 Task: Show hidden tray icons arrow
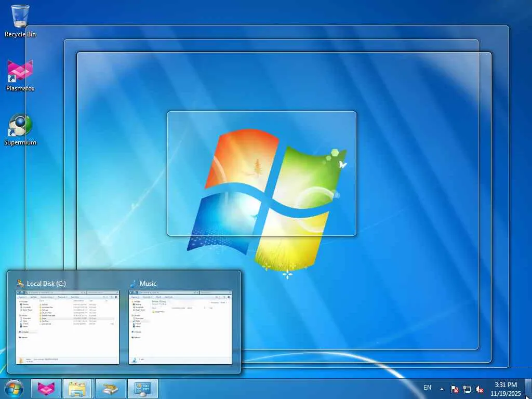click(442, 389)
